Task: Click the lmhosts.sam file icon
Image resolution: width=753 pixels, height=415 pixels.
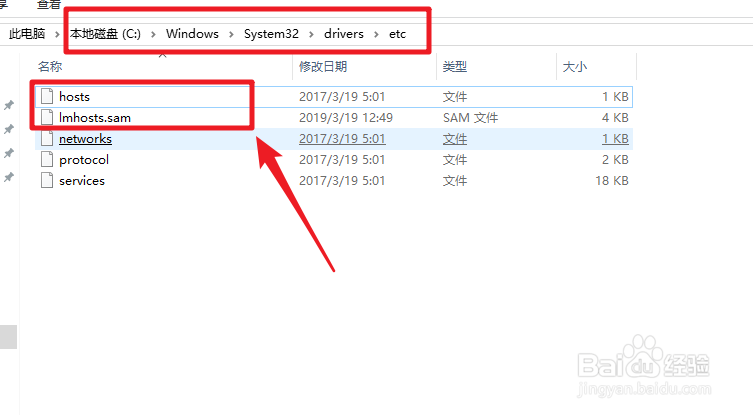Action: coord(45,118)
